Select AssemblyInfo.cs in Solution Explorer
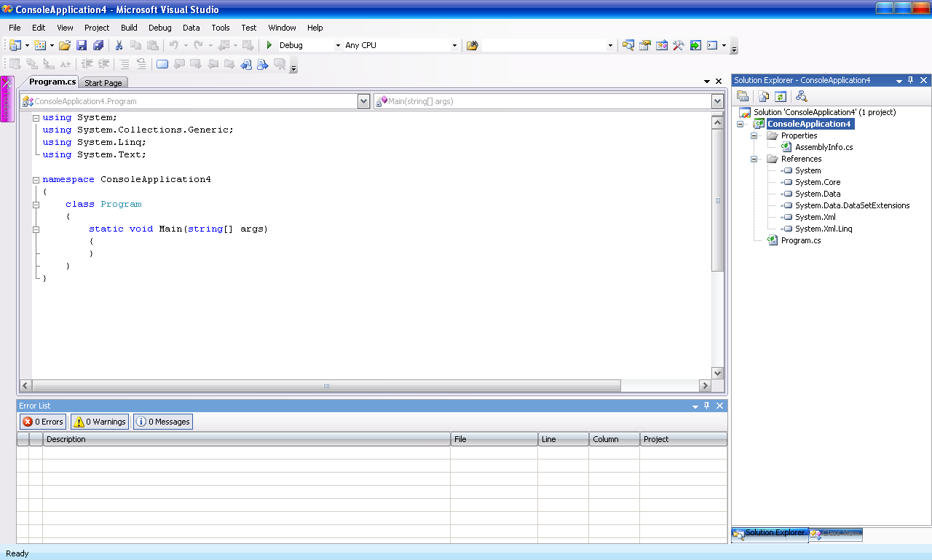 [824, 147]
